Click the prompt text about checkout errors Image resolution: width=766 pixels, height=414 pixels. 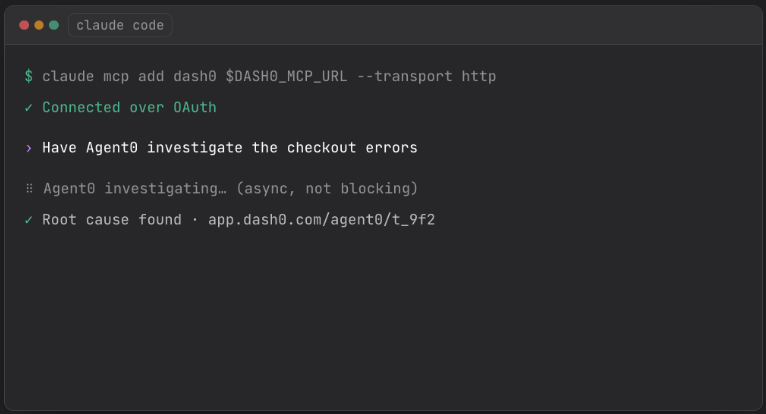[x=230, y=148]
